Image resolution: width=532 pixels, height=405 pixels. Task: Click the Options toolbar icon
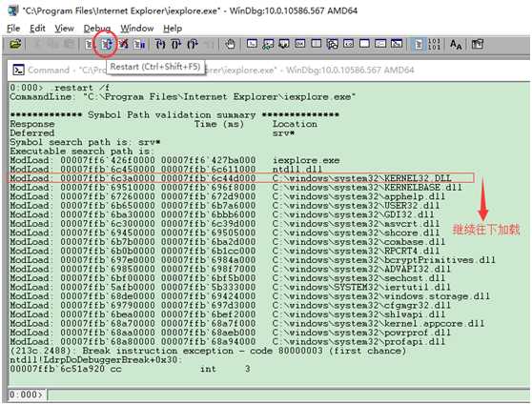coord(478,44)
